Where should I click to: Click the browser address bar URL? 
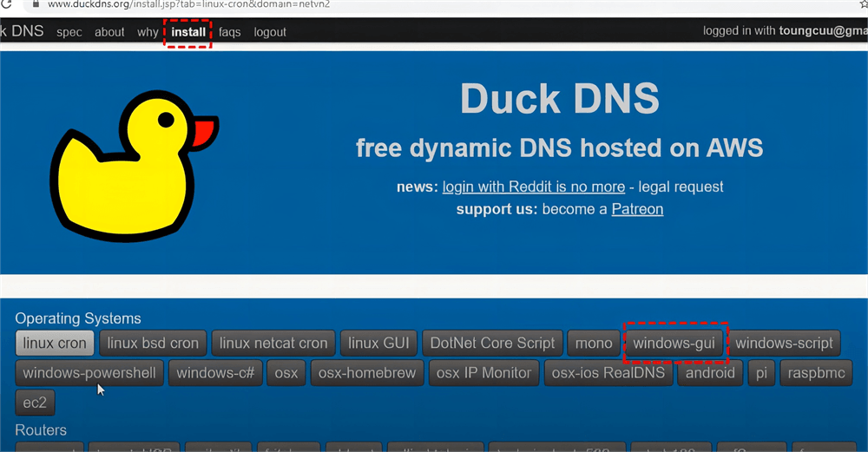click(188, 3)
